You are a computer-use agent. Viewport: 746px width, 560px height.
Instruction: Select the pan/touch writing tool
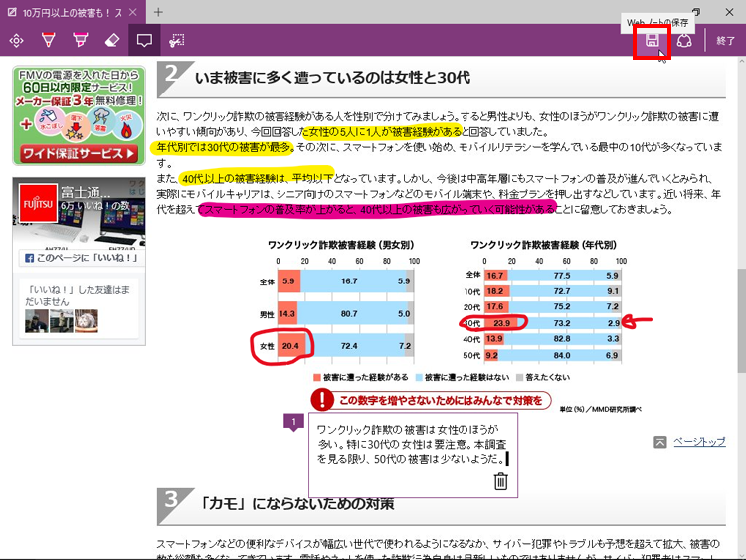pos(16,41)
